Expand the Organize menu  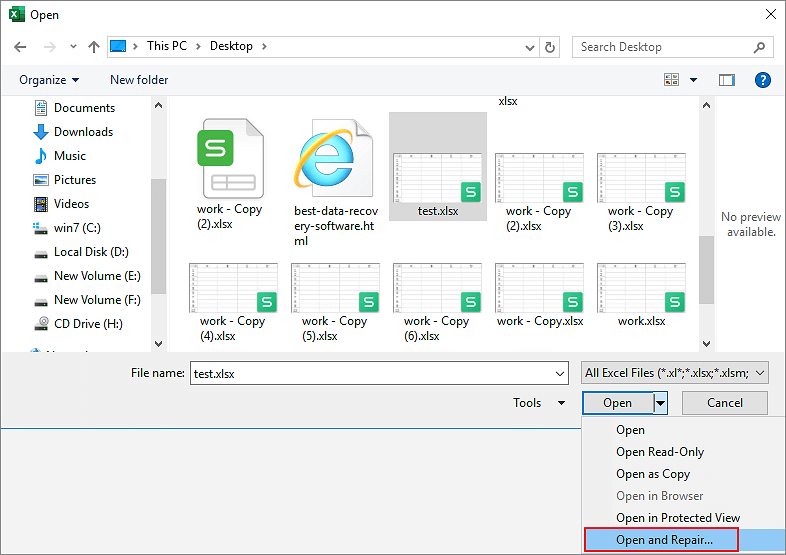click(48, 80)
